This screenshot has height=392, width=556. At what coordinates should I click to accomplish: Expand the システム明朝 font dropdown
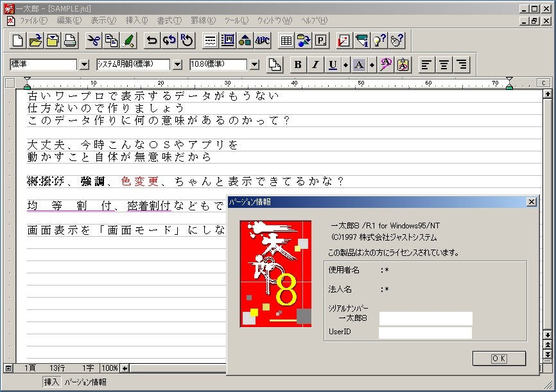[x=177, y=65]
